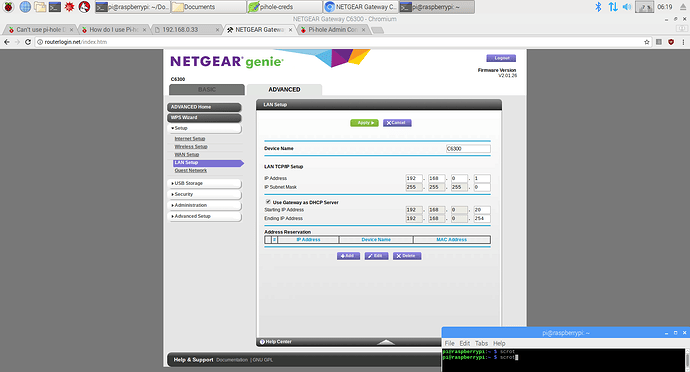Image resolution: width=690 pixels, height=372 pixels.
Task: Open Tabs menu in terminal window
Action: [481, 343]
